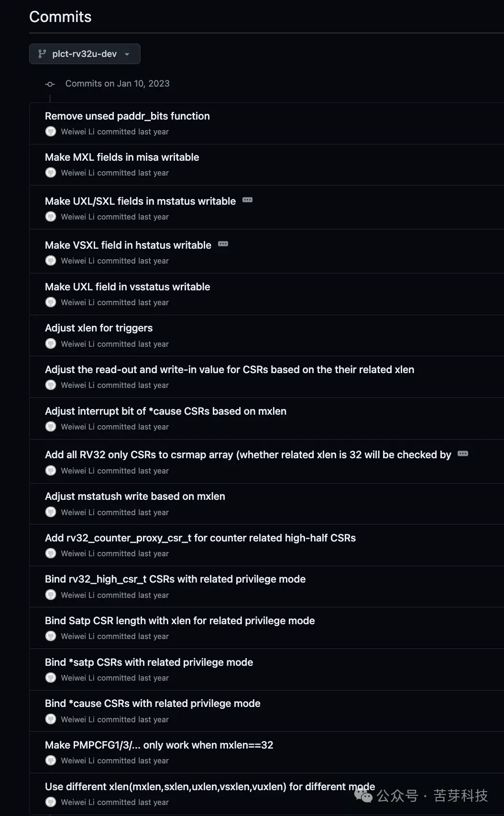Open 'Bind Satp CSR length with xlen' commit
The image size is (504, 816).
click(180, 621)
